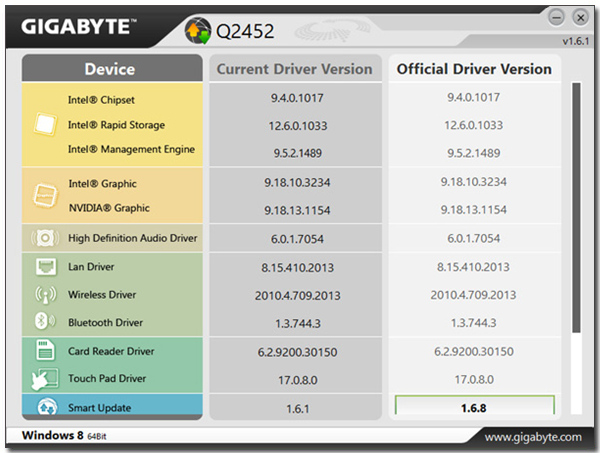Image resolution: width=600 pixels, height=453 pixels.
Task: Click the GIGABYTE brand logo
Action: (78, 27)
